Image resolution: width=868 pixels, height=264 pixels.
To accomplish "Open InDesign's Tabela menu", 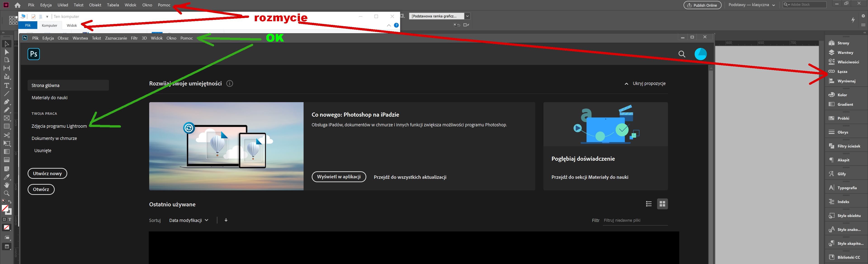I will pos(113,5).
